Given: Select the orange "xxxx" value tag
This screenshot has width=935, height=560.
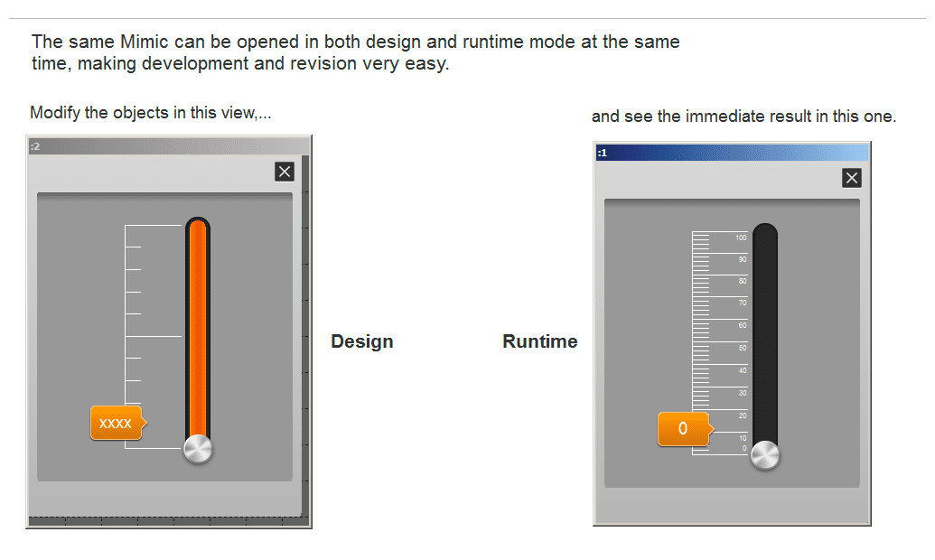Looking at the screenshot, I should click(x=117, y=423).
